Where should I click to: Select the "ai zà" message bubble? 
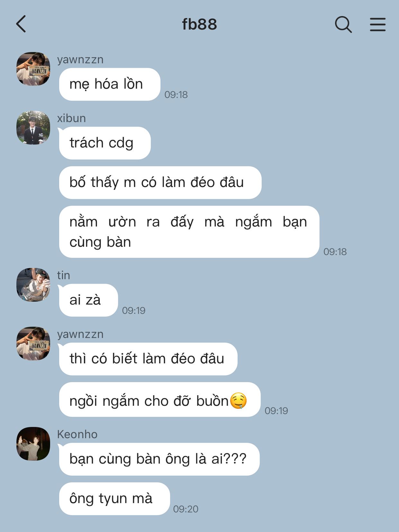pyautogui.click(x=88, y=300)
